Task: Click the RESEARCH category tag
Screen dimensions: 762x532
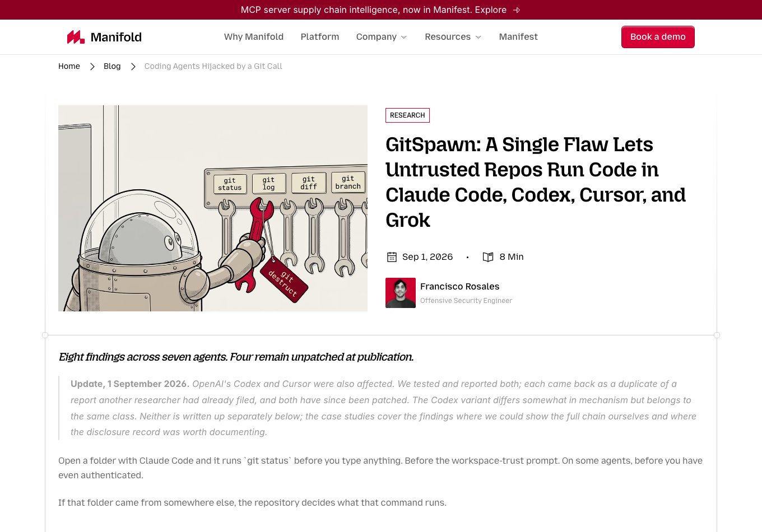Action: tap(407, 115)
